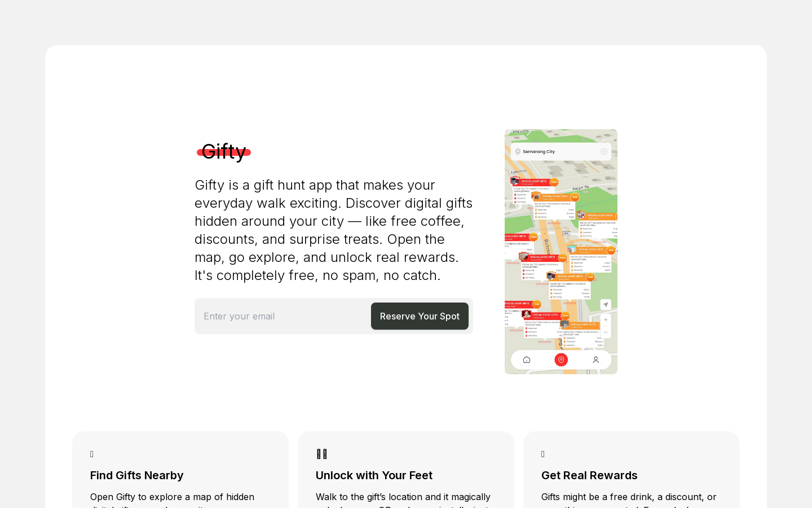Click the location arrow button on map

[606, 305]
